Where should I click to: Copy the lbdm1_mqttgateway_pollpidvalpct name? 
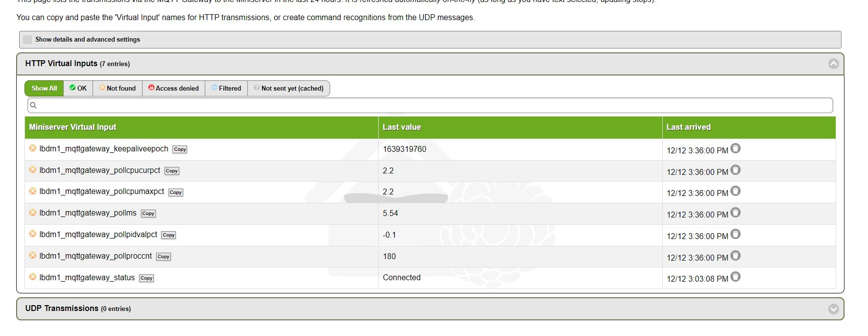(x=169, y=235)
